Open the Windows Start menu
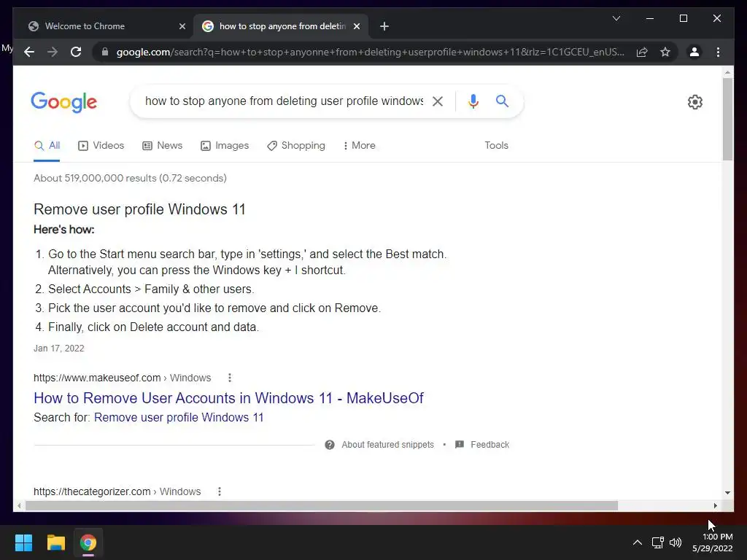The height and width of the screenshot is (560, 747). click(x=23, y=542)
